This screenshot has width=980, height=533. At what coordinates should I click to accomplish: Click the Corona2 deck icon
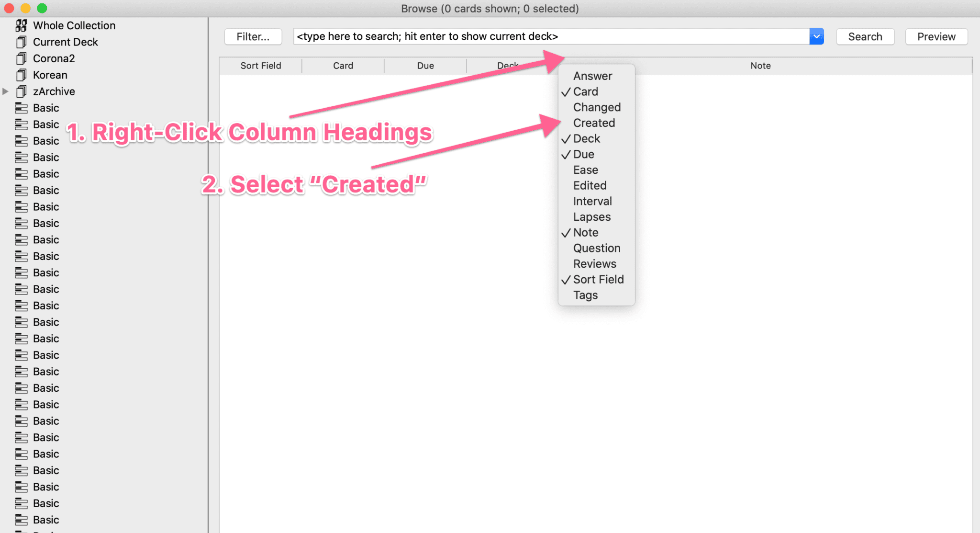coord(21,58)
